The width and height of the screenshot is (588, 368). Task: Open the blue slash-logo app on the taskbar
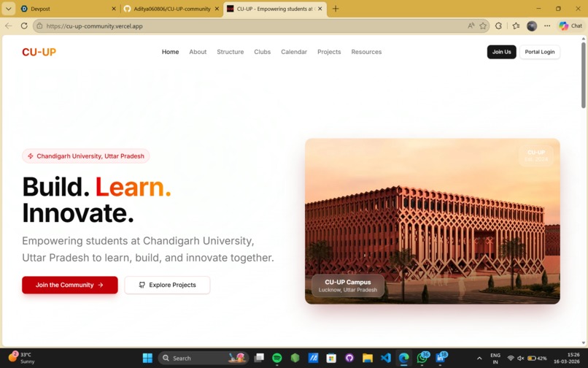point(313,358)
